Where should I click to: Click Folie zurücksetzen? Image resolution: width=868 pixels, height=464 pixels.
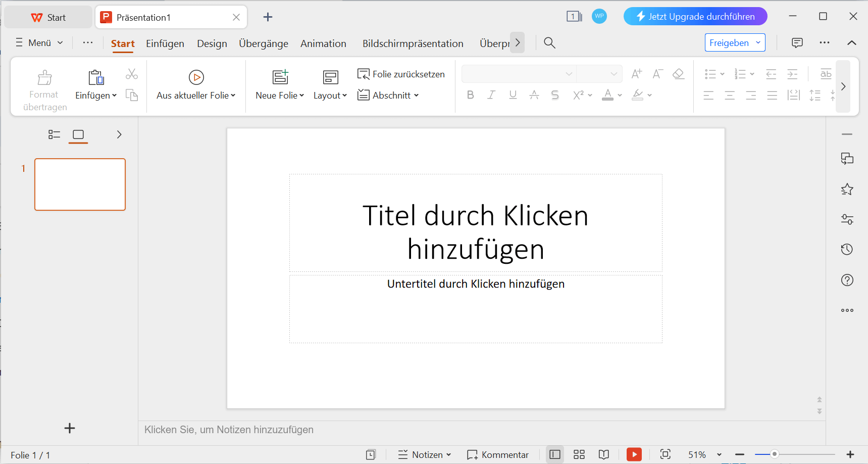point(400,74)
